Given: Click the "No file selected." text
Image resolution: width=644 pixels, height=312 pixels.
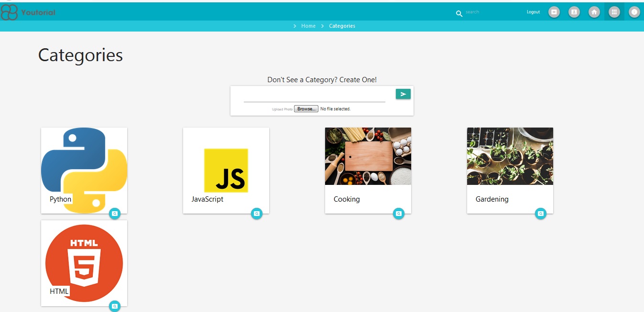Looking at the screenshot, I should (335, 109).
